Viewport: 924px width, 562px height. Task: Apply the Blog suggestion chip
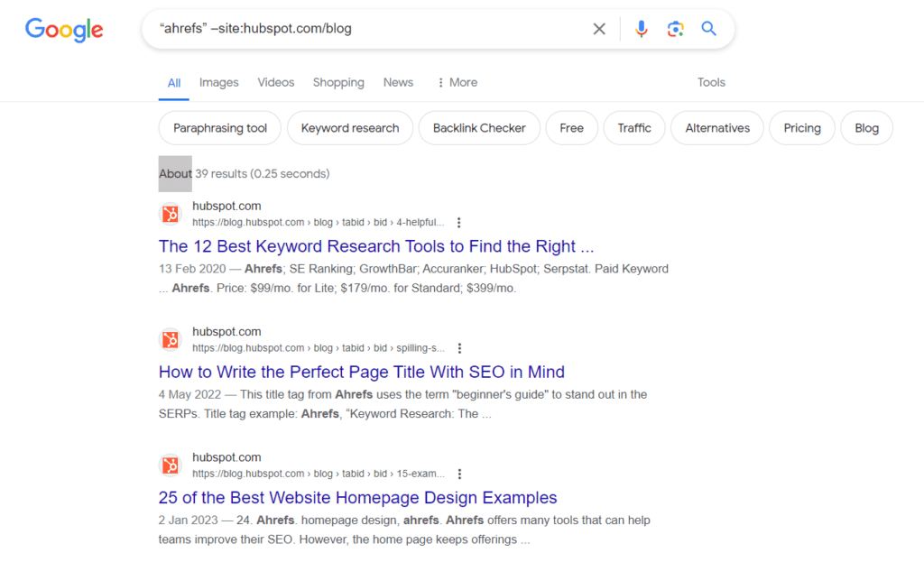pos(866,128)
